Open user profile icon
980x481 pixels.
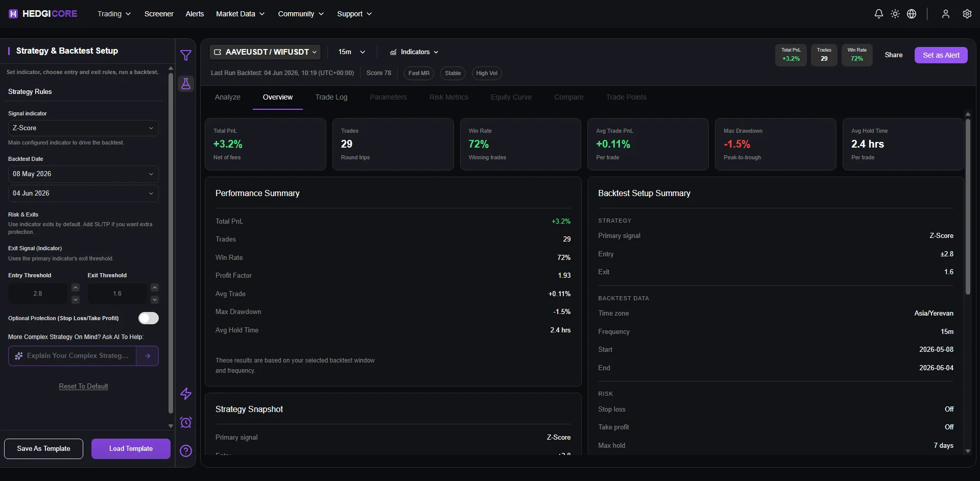point(945,14)
